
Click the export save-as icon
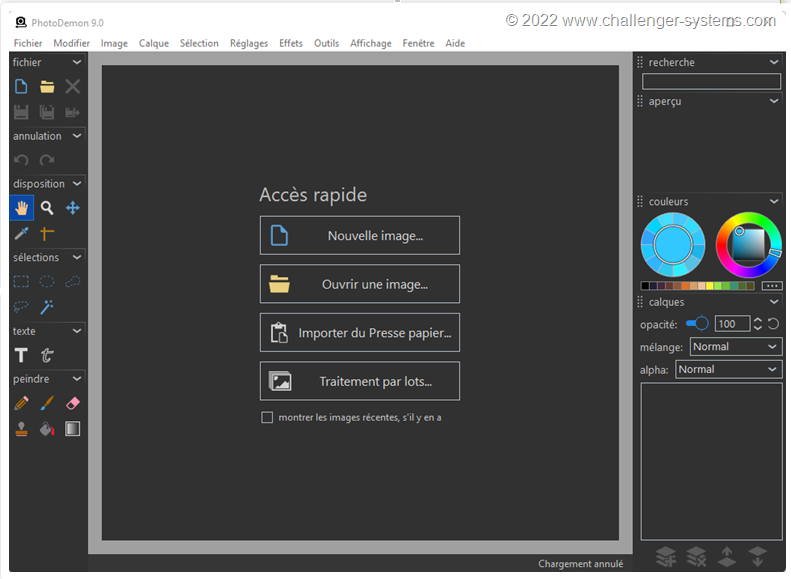(73, 112)
